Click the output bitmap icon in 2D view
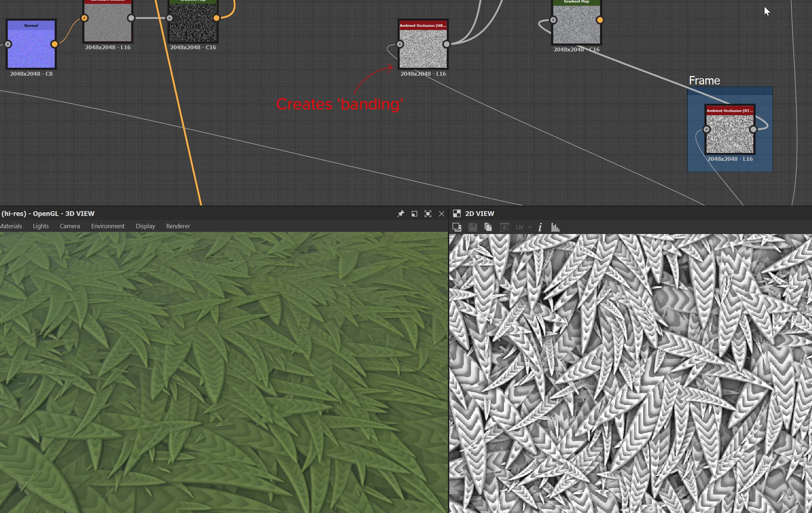The height and width of the screenshot is (513, 812). pos(457,227)
